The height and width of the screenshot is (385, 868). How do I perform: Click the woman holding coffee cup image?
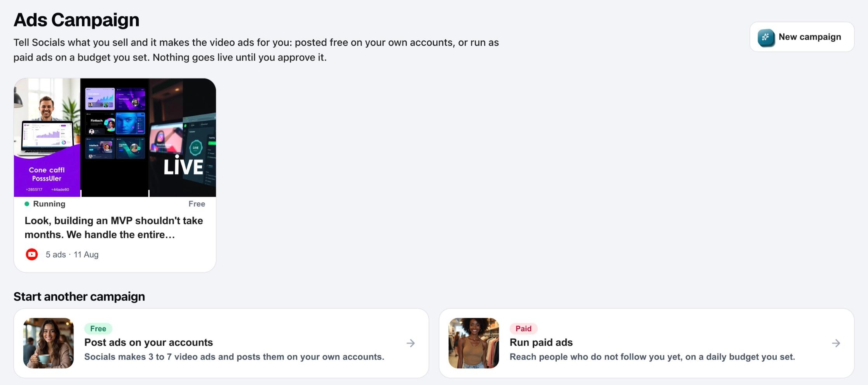click(x=49, y=343)
